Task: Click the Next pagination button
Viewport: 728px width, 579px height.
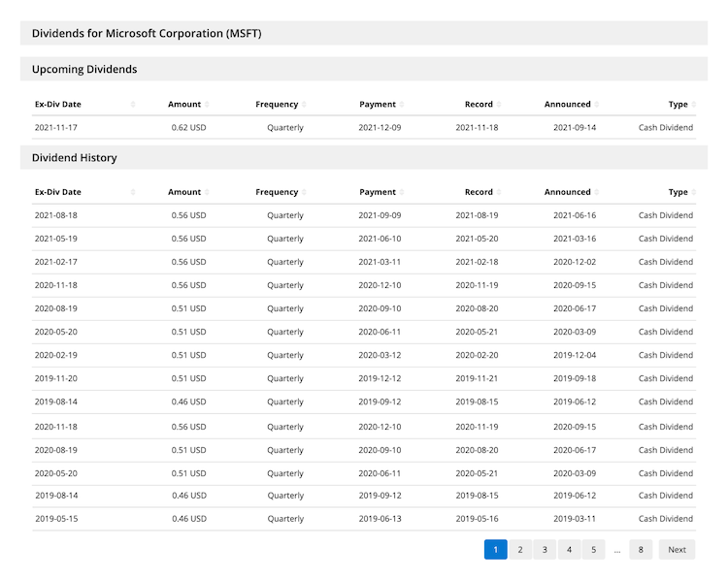Action: pyautogui.click(x=677, y=550)
